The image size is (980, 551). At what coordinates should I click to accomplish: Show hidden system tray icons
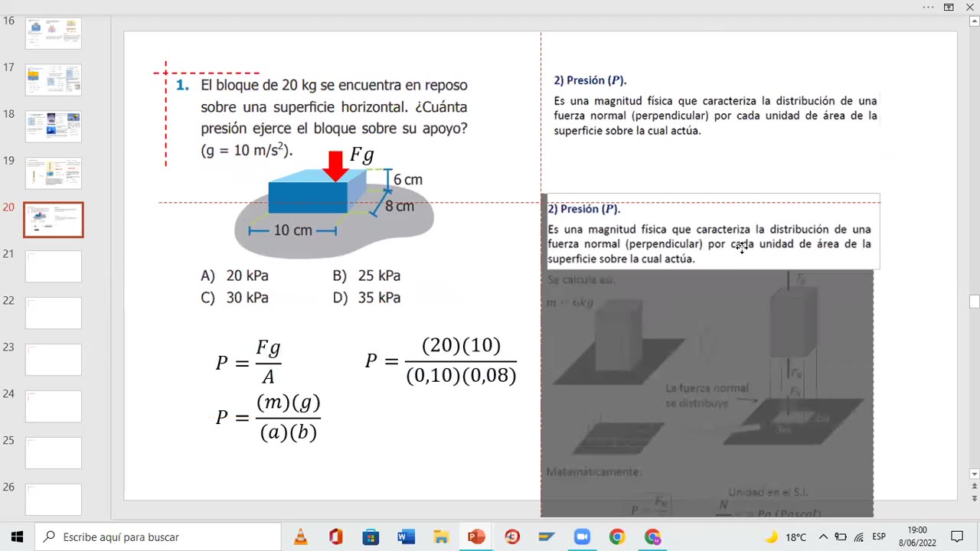(x=823, y=536)
